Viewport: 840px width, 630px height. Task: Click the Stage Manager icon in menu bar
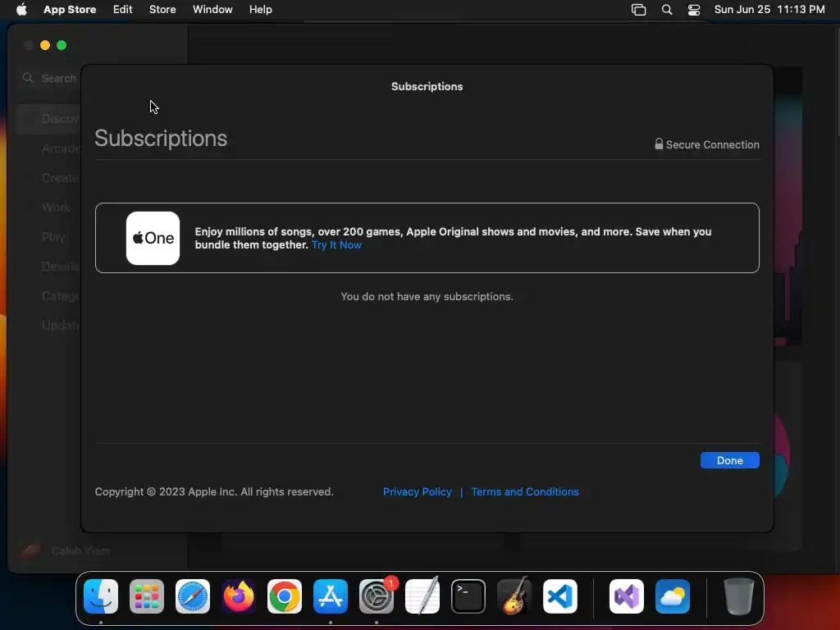638,10
